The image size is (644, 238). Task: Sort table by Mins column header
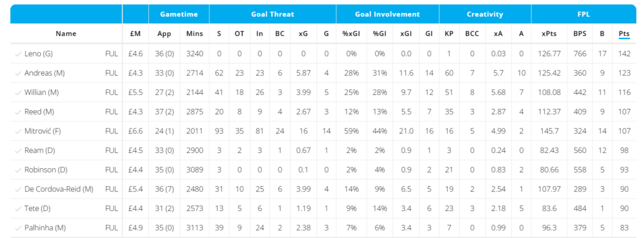pyautogui.click(x=194, y=34)
